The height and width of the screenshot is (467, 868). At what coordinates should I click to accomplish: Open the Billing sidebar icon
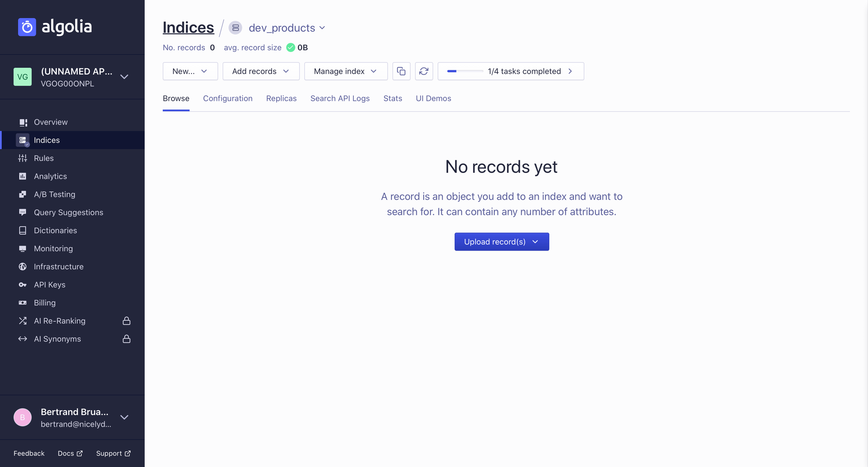point(22,303)
